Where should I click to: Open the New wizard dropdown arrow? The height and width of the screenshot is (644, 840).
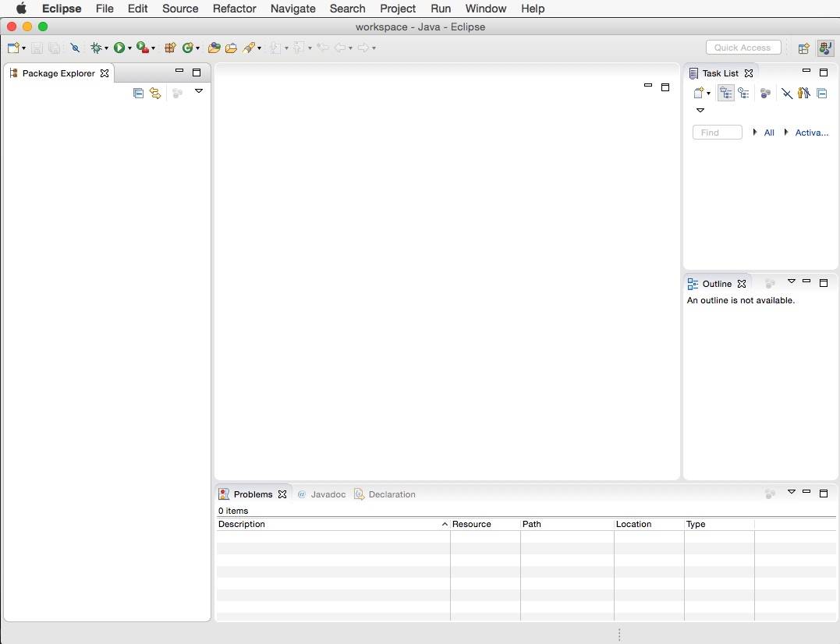click(x=24, y=48)
